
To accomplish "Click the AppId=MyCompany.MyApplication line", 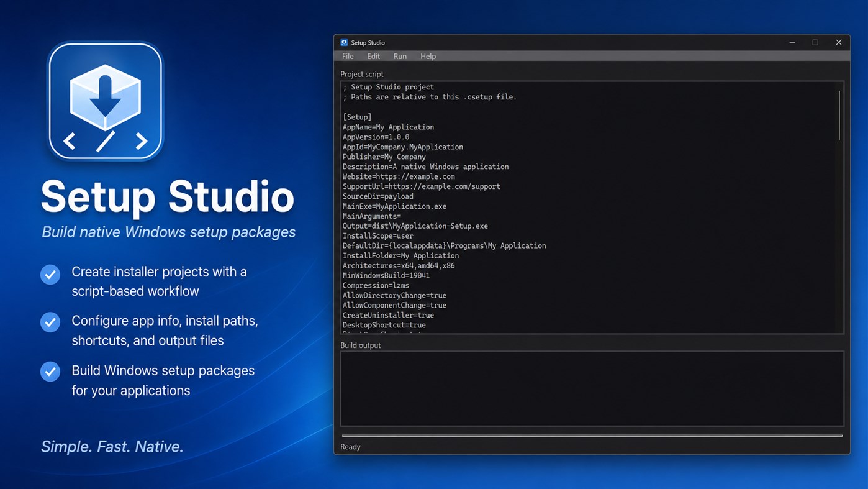I will click(x=403, y=147).
